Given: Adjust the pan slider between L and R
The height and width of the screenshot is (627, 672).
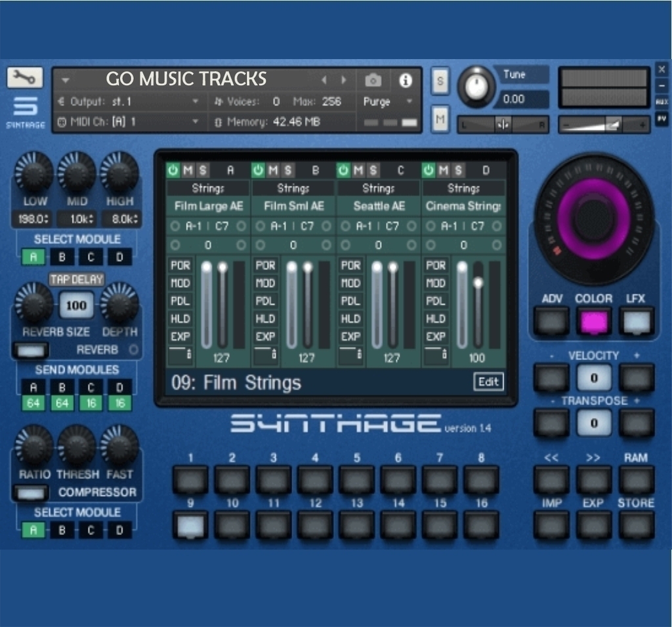Looking at the screenshot, I should click(503, 125).
